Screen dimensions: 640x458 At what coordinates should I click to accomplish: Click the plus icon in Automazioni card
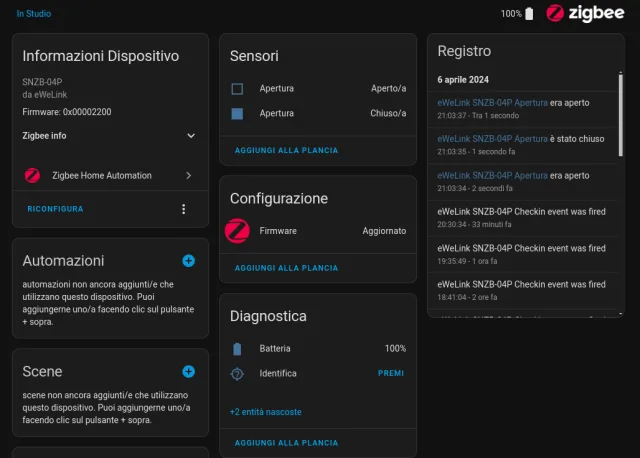coord(188,261)
